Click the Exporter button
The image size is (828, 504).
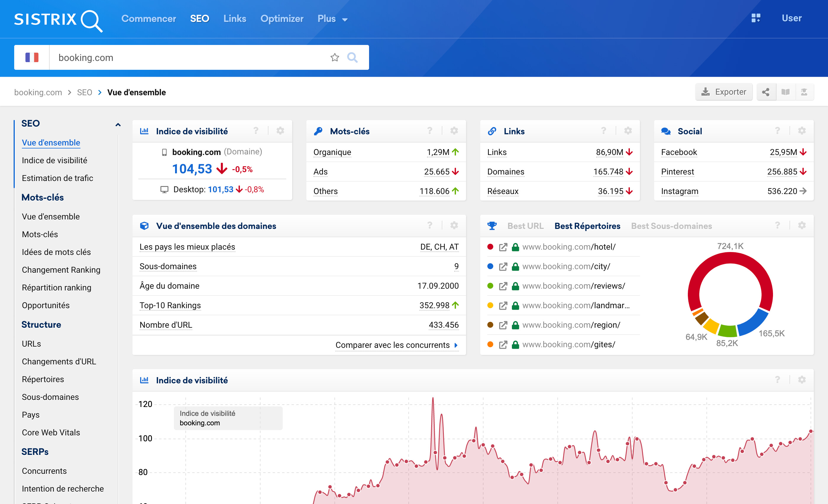(724, 92)
